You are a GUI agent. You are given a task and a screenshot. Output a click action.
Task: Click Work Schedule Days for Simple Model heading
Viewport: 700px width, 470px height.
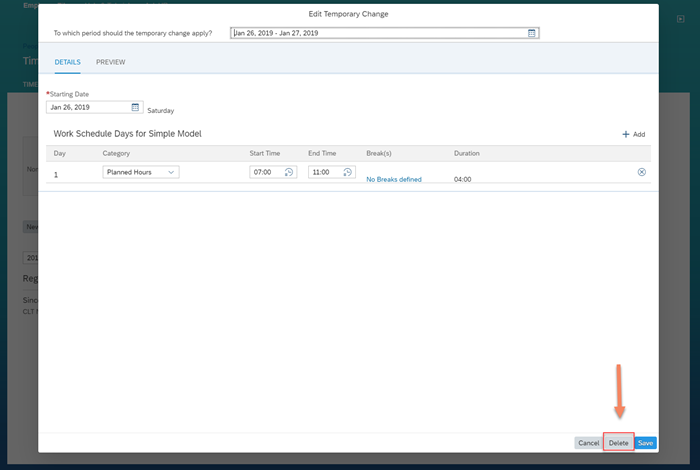tap(128, 134)
